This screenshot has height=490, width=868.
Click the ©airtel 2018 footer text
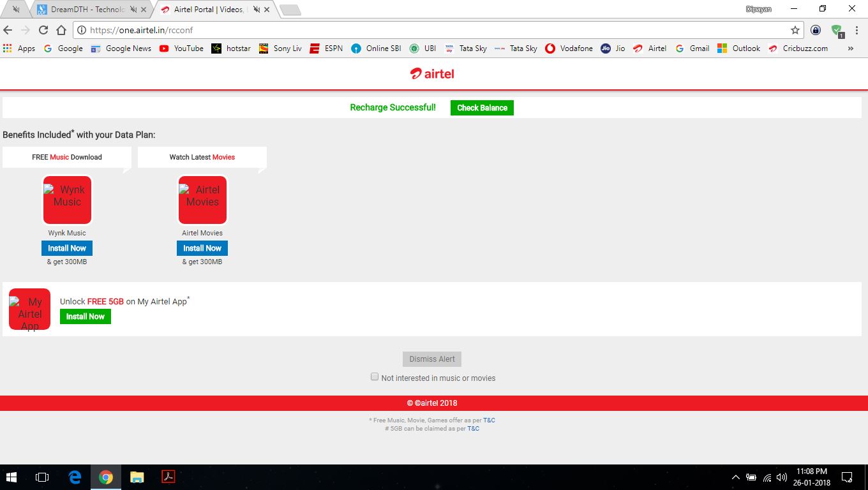[x=432, y=403]
